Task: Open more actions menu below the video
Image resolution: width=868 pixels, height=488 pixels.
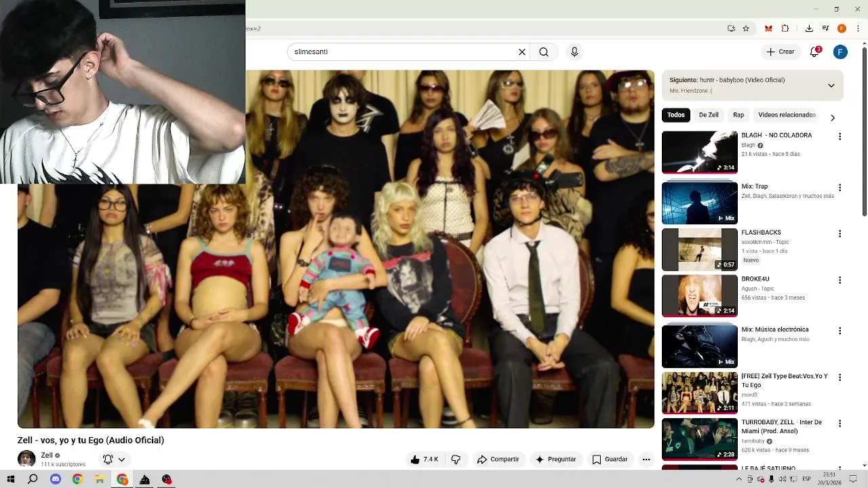Action: (646, 460)
